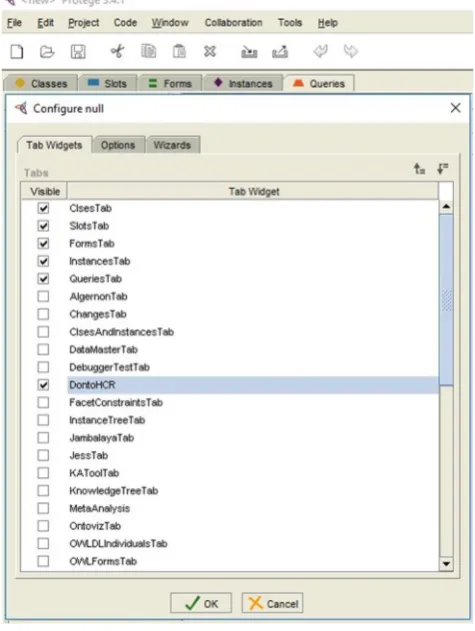Screen dimensions: 475x631
Task: Switch to the Forms tab
Action: 170,83
